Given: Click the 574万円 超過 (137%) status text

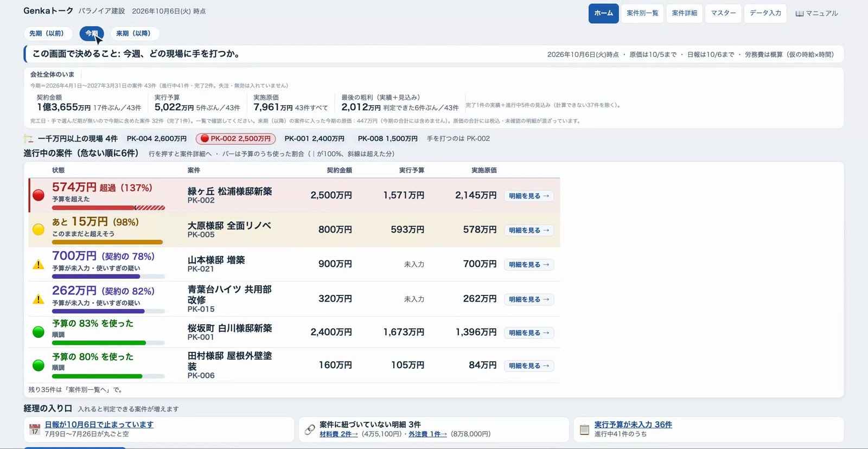Looking at the screenshot, I should tap(102, 188).
